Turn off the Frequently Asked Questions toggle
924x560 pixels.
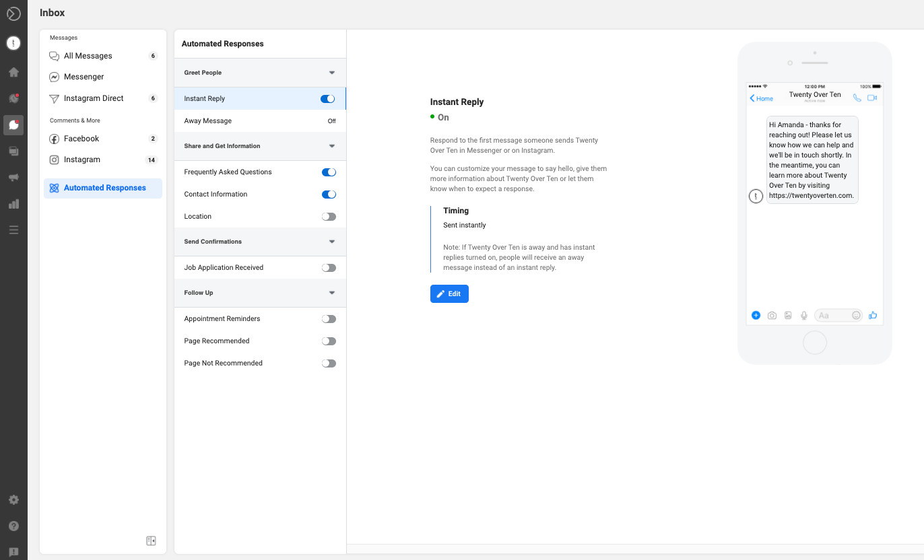[x=329, y=172]
